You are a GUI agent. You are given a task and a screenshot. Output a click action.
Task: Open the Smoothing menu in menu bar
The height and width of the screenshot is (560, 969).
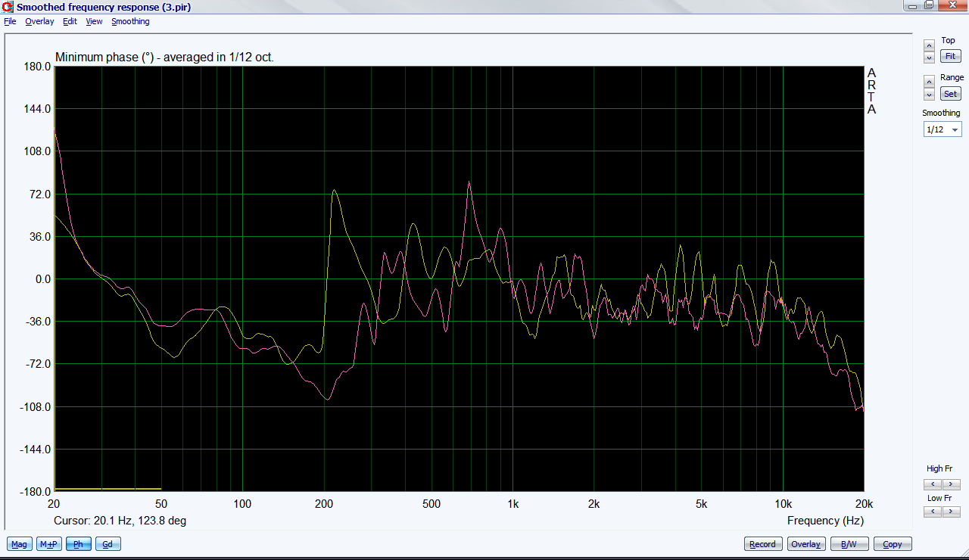(x=130, y=21)
